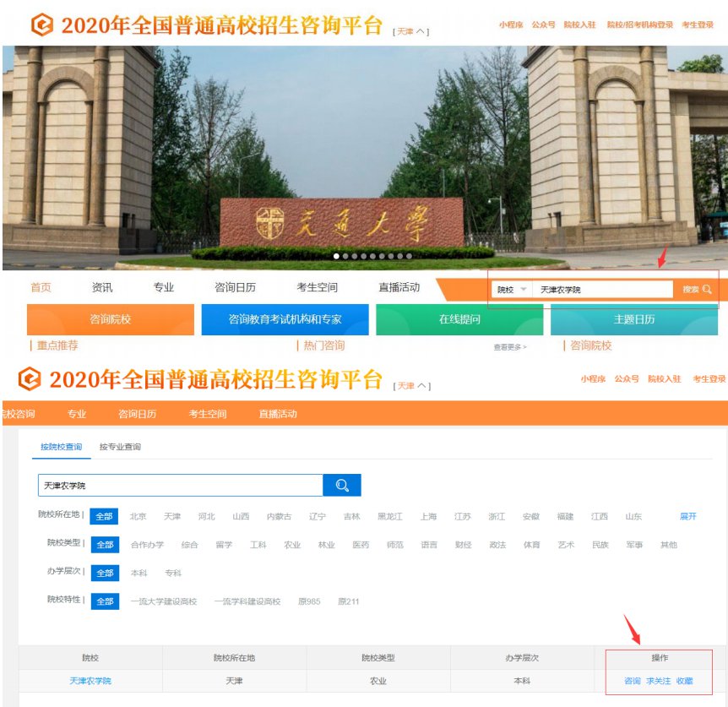Screen dimensions: 728x707
Task: Open 小程序 link in the query page header
Action: click(x=593, y=378)
